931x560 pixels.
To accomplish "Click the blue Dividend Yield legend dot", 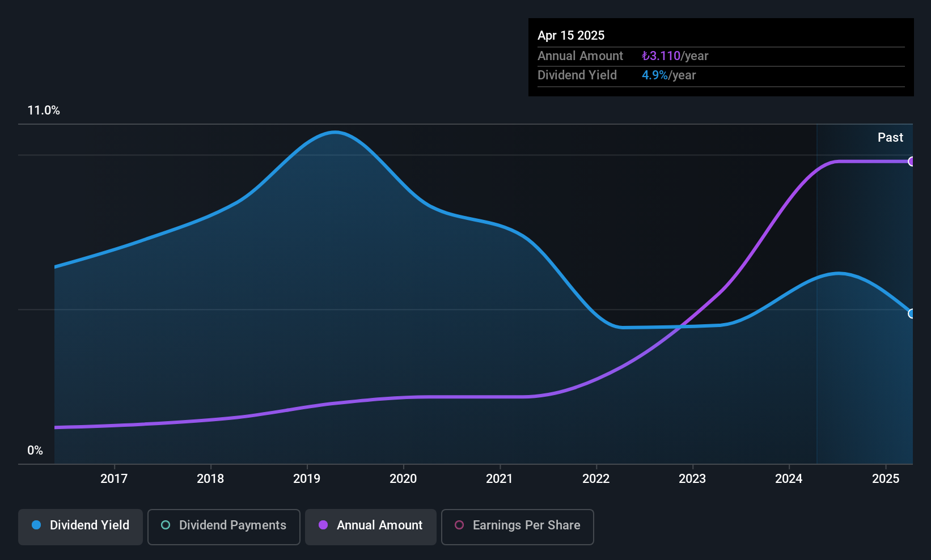I will tap(36, 525).
